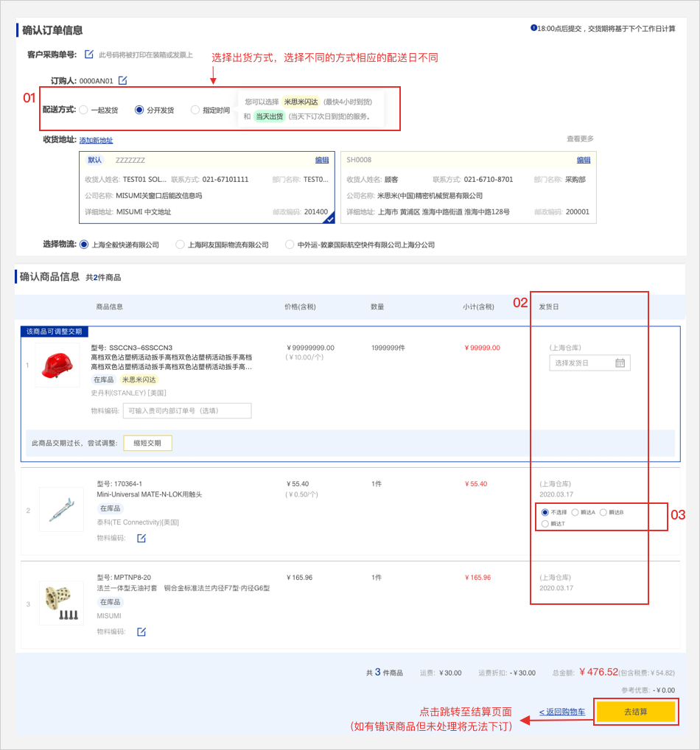Screen dimensions: 700x750
Task: Open calendar icon in 选择发货日 field
Action: (620, 362)
